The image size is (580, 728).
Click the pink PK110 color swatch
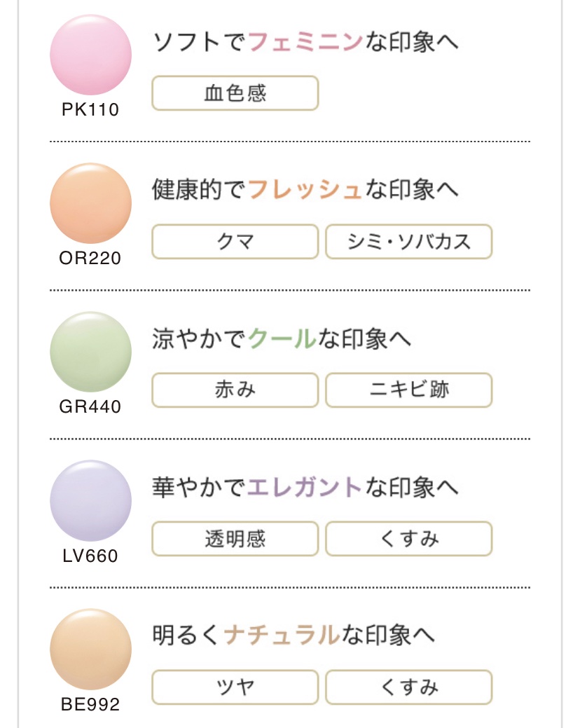(90, 55)
